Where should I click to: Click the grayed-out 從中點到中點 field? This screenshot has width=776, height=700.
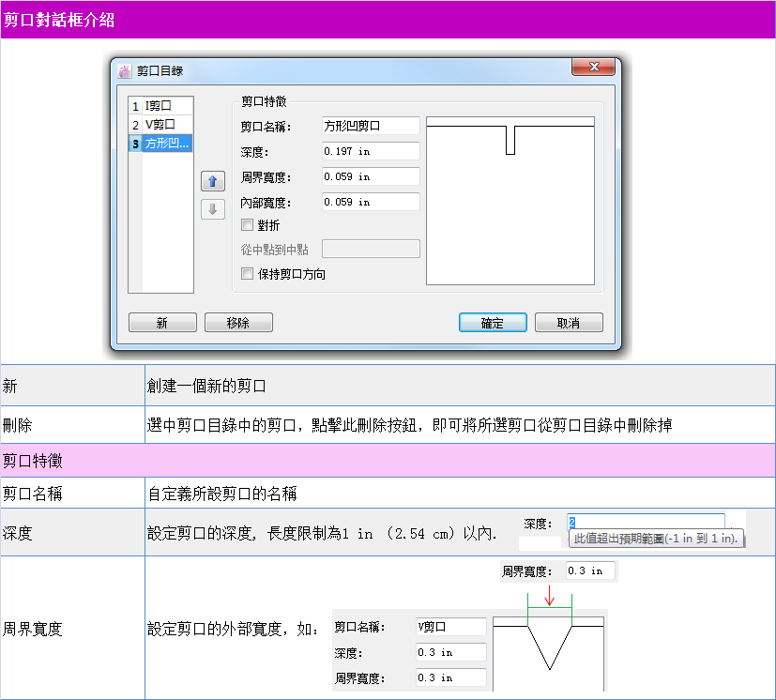371,249
